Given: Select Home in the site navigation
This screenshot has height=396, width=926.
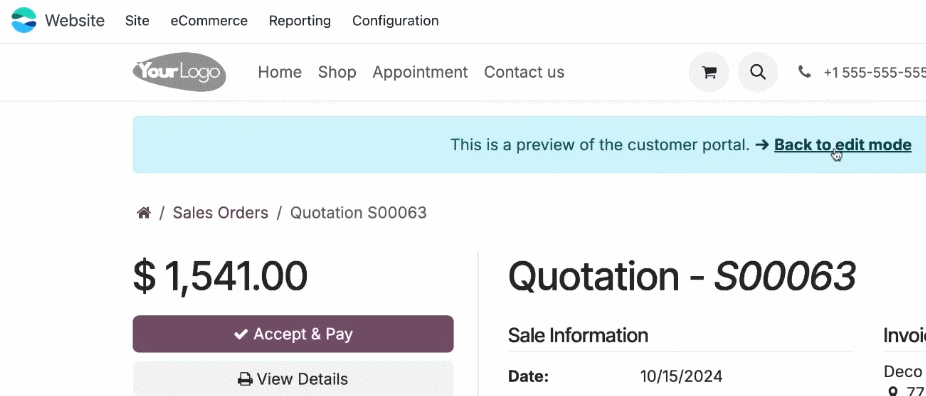Looking at the screenshot, I should pyautogui.click(x=280, y=72).
